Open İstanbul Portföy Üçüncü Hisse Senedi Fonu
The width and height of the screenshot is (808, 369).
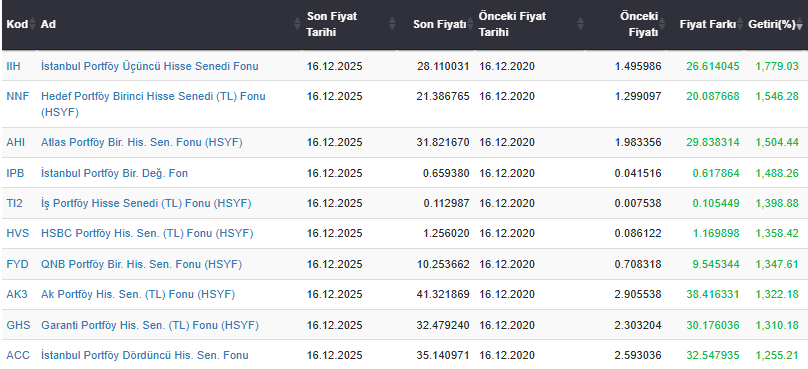click(150, 66)
